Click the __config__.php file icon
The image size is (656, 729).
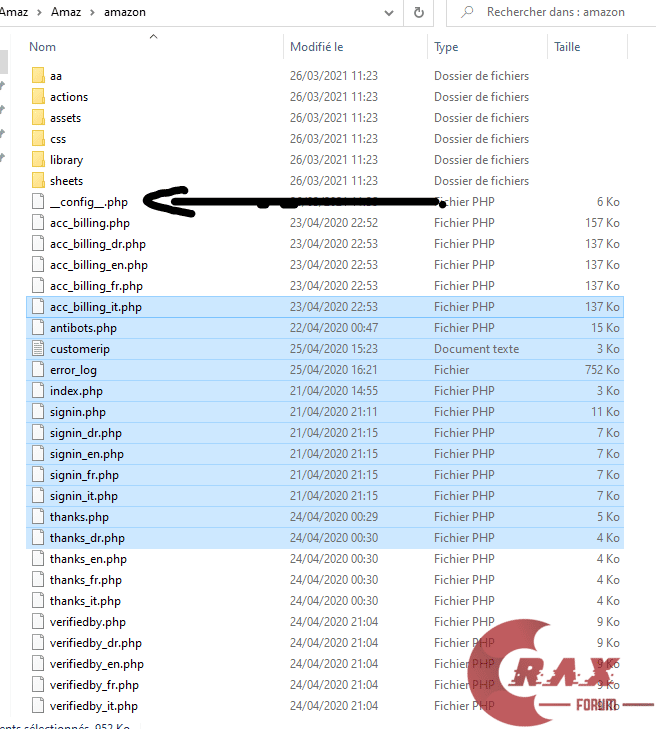(x=38, y=201)
